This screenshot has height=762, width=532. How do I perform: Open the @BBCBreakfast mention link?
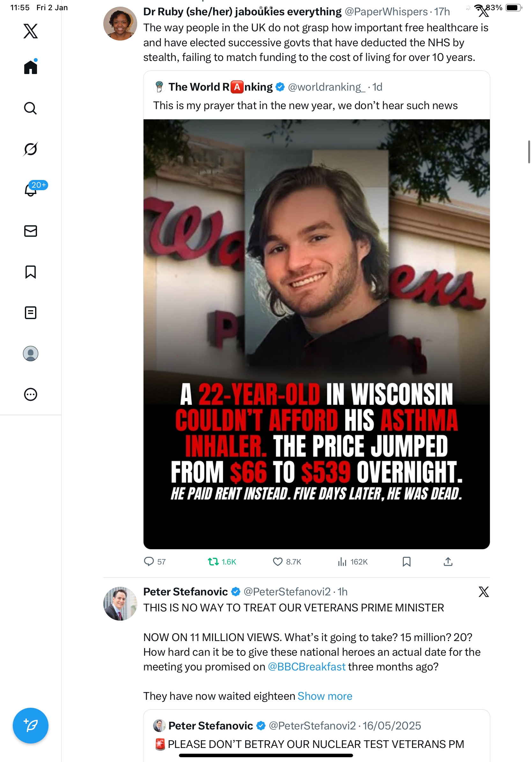(x=307, y=667)
